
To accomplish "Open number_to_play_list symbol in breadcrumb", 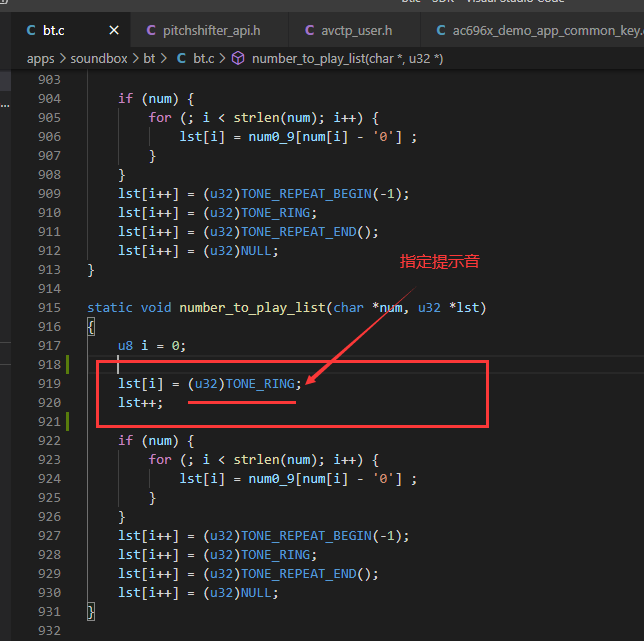I will tap(347, 59).
